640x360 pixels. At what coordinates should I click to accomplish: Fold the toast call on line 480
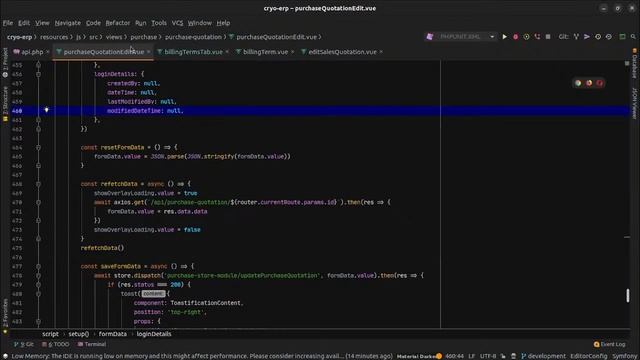coord(38,294)
